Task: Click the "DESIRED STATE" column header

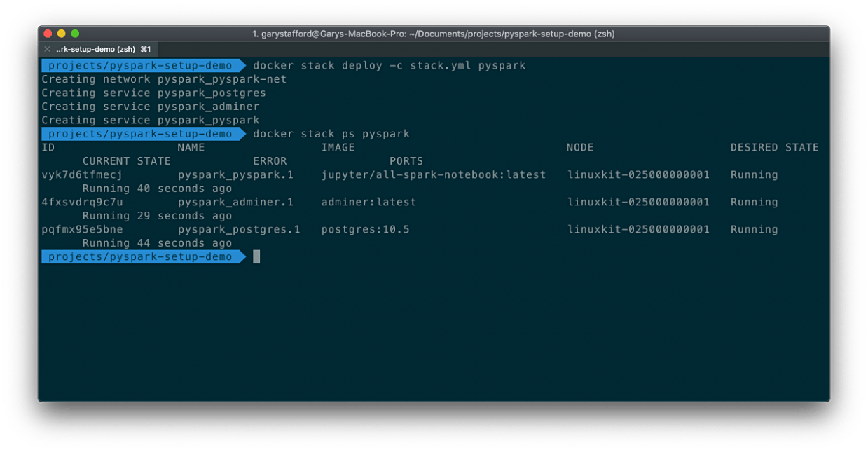Action: (775, 147)
